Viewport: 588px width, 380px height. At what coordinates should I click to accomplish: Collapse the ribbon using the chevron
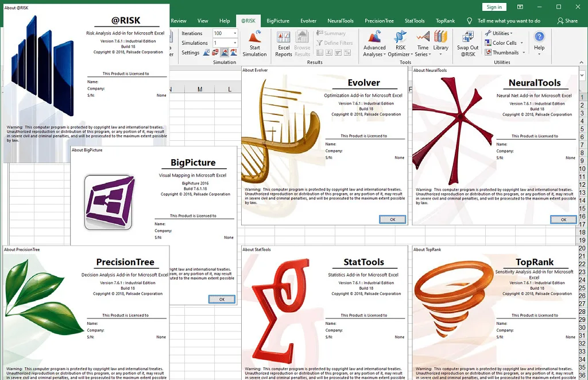pos(581,62)
